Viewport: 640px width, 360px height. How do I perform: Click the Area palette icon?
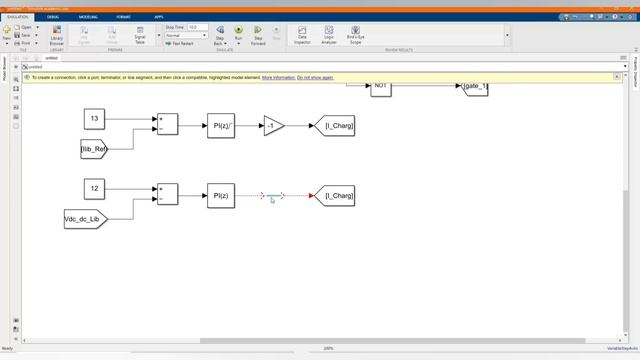coord(16,126)
